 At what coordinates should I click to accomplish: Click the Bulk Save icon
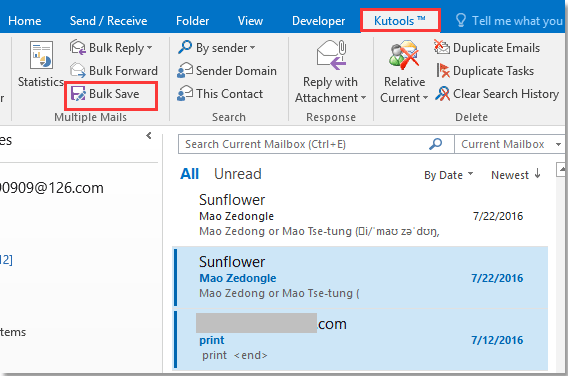78,94
